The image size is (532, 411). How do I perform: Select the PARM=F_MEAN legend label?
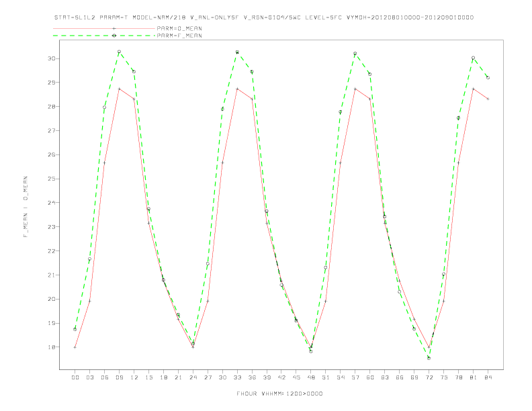(x=179, y=36)
